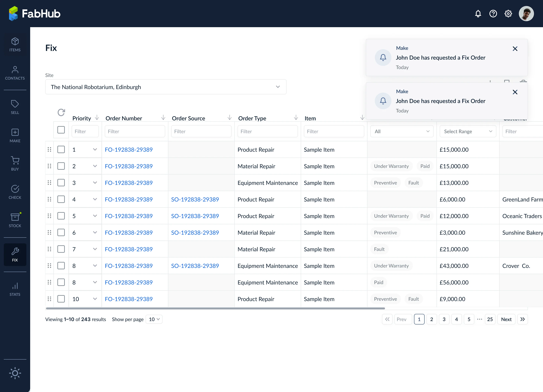Open FO-192838-29389 link in priority 1 row
This screenshot has width=543, height=392.
pos(129,150)
